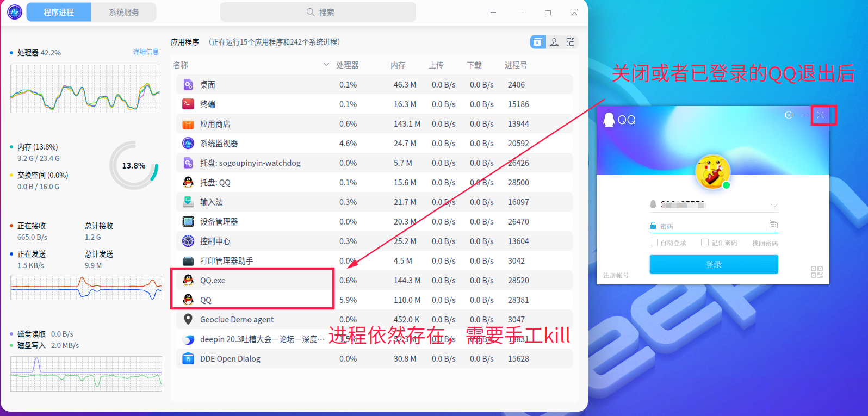The image size is (868, 416).
Task: Open settings in the QQ login window
Action: tap(789, 115)
